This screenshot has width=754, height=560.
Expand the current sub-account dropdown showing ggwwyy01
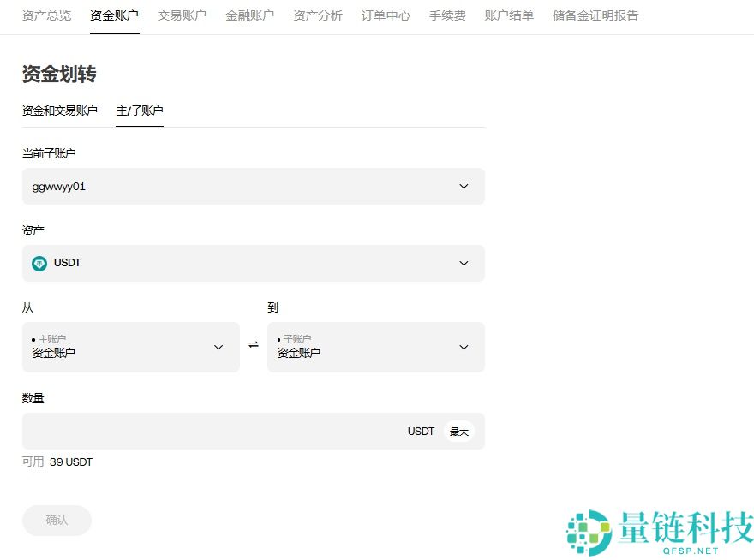click(253, 186)
